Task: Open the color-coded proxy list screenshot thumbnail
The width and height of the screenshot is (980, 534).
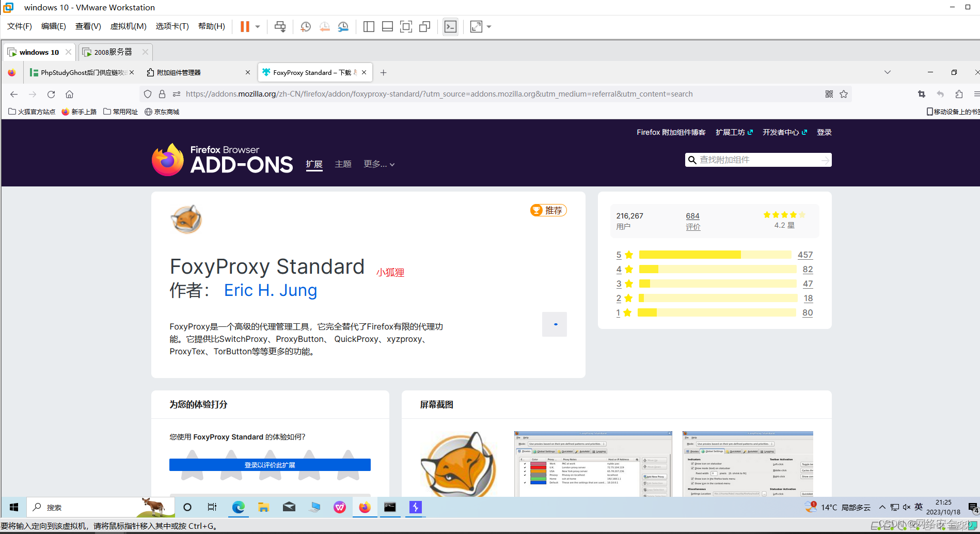Action: point(593,464)
